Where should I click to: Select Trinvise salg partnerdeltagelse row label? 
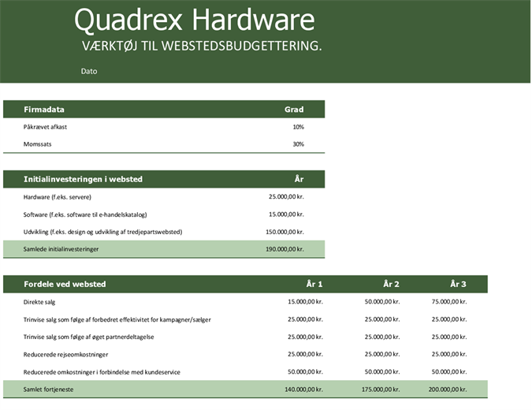[88, 337]
